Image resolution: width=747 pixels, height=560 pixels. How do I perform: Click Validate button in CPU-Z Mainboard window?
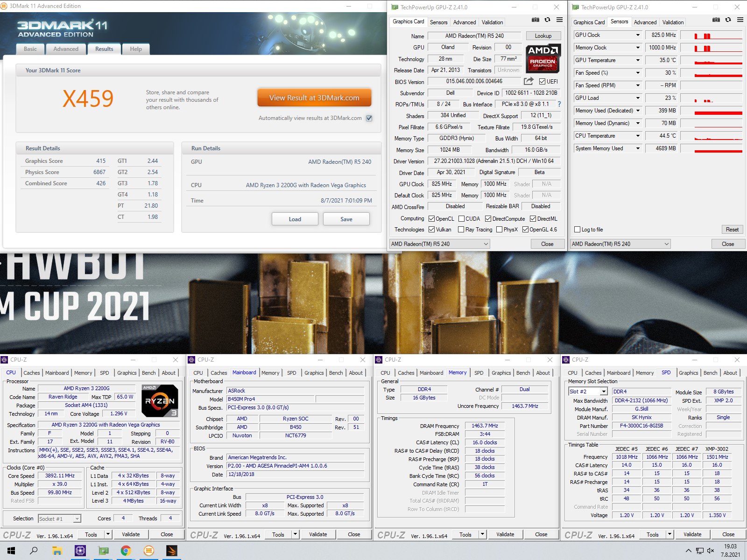(318, 535)
